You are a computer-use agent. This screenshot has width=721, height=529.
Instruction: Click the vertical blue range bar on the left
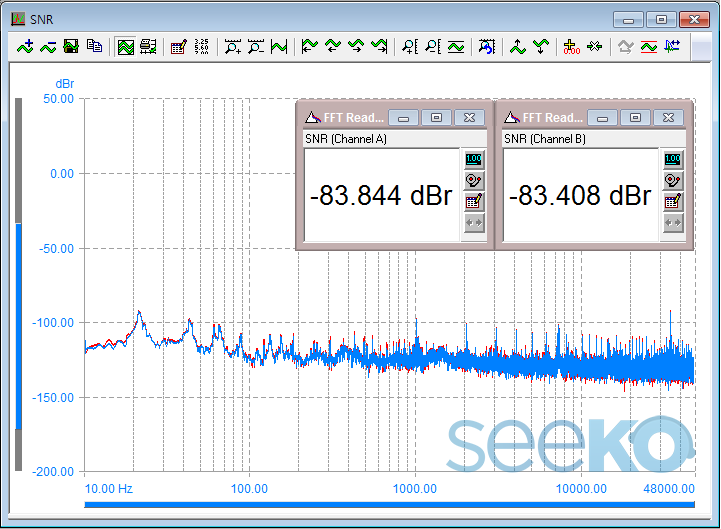pyautogui.click(x=19, y=326)
